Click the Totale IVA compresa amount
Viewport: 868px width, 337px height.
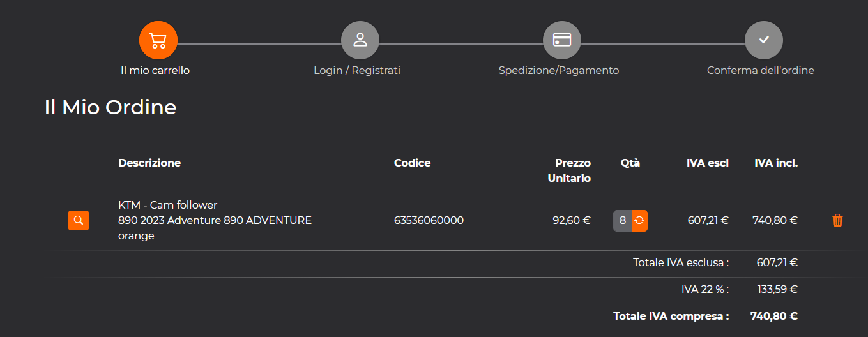click(774, 316)
